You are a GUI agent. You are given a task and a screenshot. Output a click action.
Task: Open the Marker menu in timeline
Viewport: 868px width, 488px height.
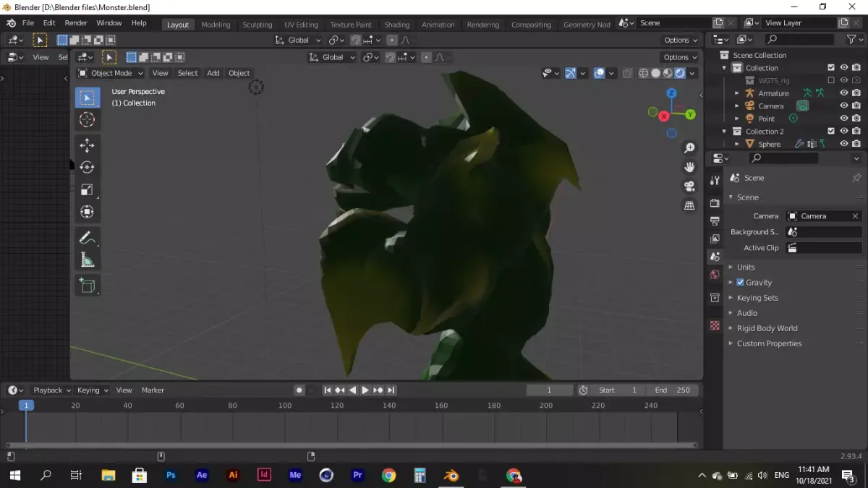coord(153,390)
